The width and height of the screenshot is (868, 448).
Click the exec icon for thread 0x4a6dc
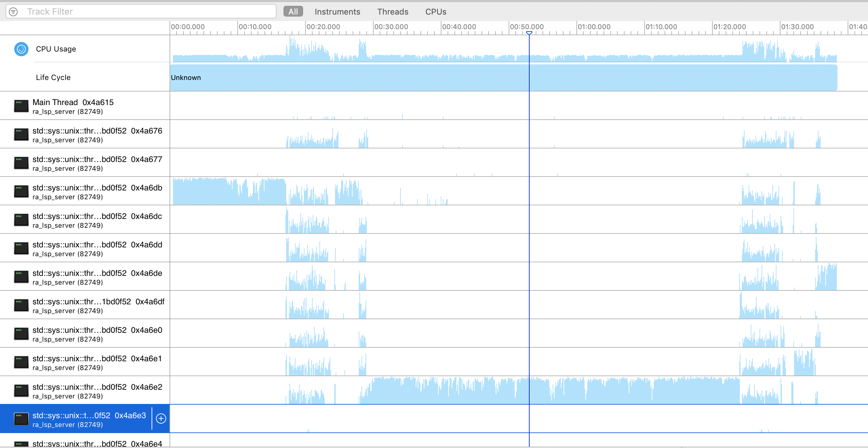(x=21, y=220)
